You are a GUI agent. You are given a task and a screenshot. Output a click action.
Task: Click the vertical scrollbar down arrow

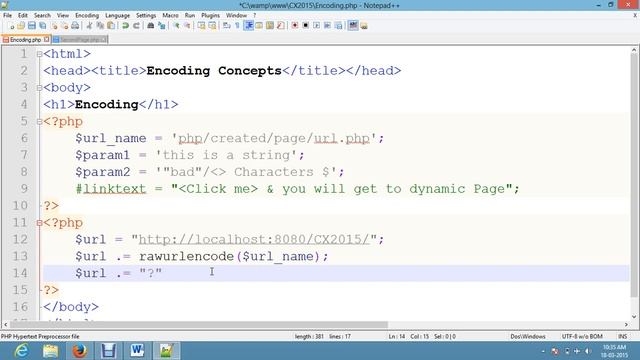pos(634,316)
